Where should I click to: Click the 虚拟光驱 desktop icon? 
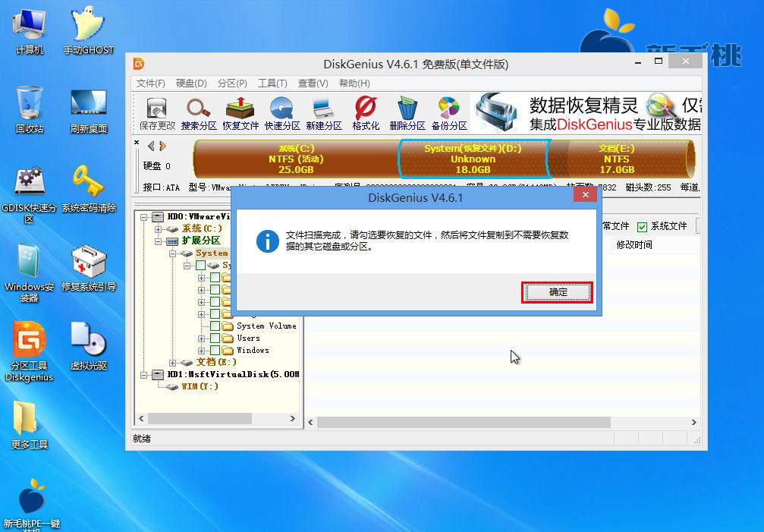click(x=89, y=346)
